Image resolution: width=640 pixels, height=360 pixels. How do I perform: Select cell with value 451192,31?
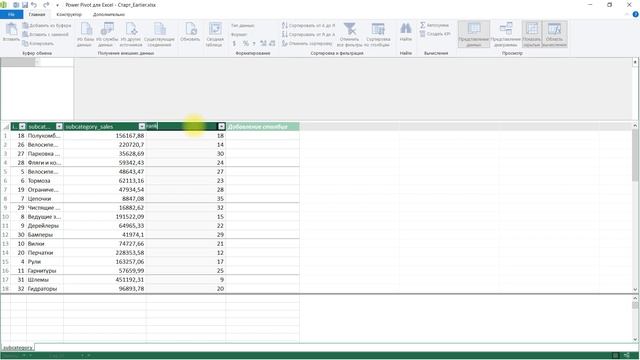click(104, 280)
